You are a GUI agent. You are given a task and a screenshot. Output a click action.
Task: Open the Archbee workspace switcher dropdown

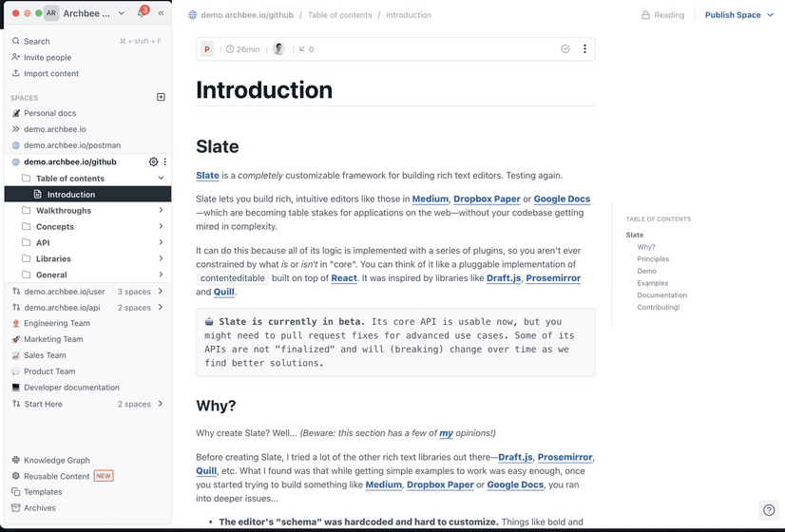pos(121,13)
